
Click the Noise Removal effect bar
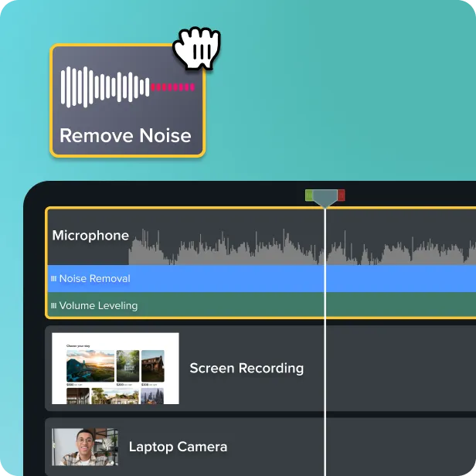coord(262,278)
